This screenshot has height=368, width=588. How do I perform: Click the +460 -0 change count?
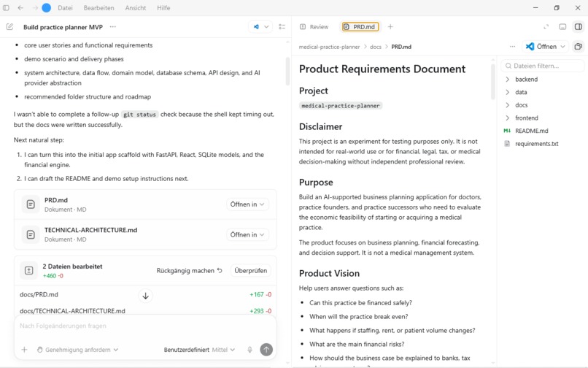[53, 276]
